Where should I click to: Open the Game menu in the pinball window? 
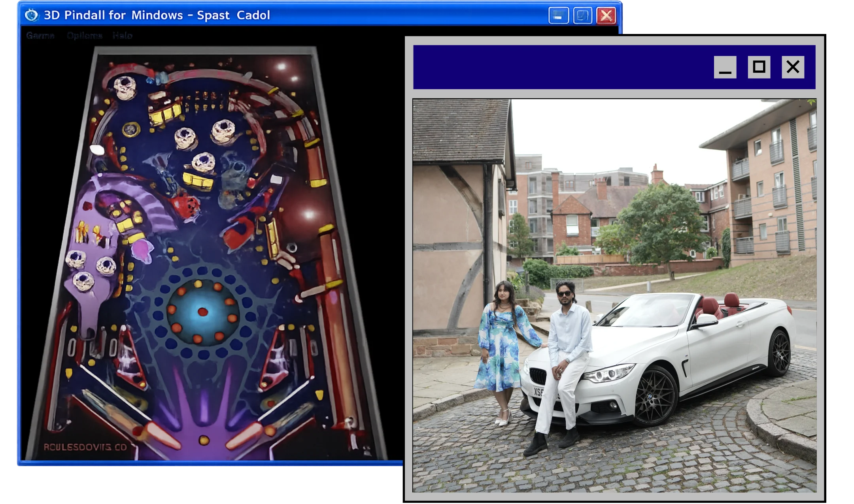[40, 36]
